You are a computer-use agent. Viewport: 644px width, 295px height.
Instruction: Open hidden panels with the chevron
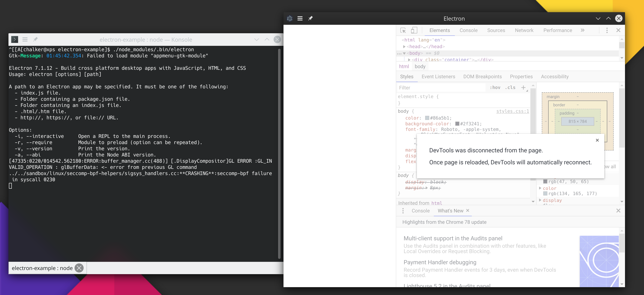(582, 30)
